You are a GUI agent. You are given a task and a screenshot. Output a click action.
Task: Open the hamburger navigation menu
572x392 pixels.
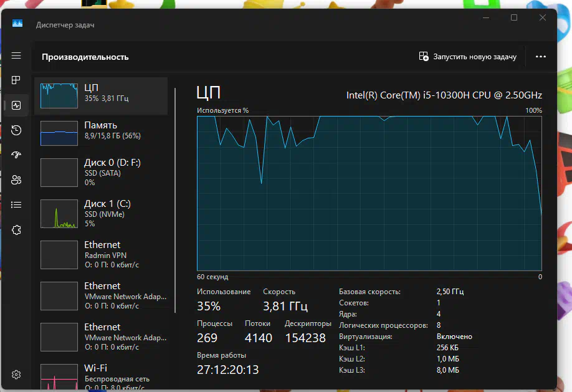tap(16, 55)
